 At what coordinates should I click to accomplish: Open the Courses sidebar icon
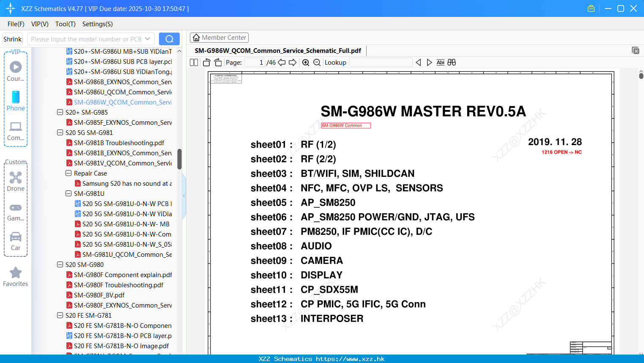(16, 71)
